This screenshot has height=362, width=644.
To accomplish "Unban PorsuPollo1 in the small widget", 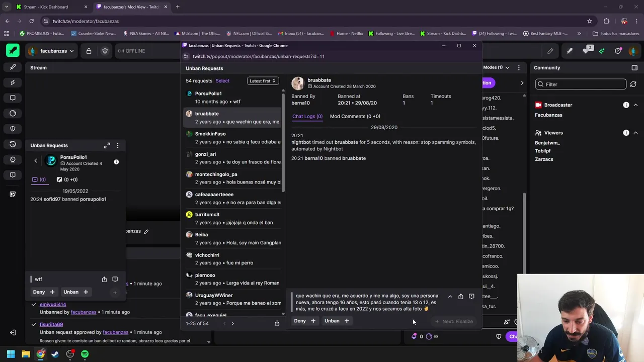I will tap(75, 292).
